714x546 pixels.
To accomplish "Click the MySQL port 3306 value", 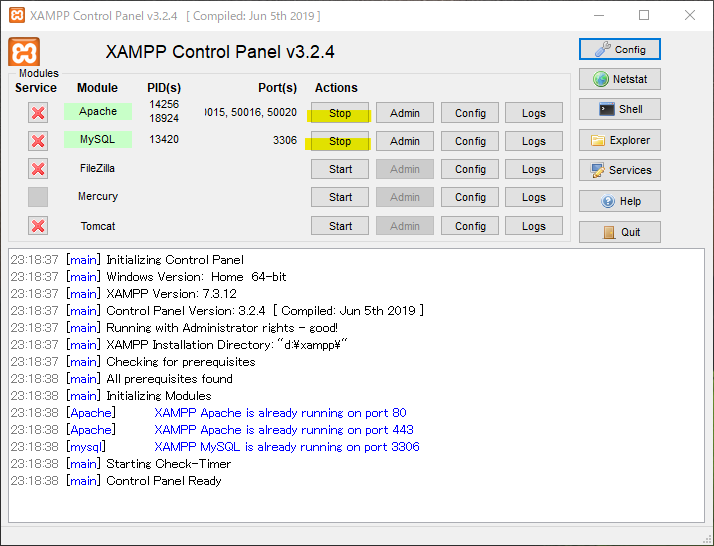I will click(285, 140).
